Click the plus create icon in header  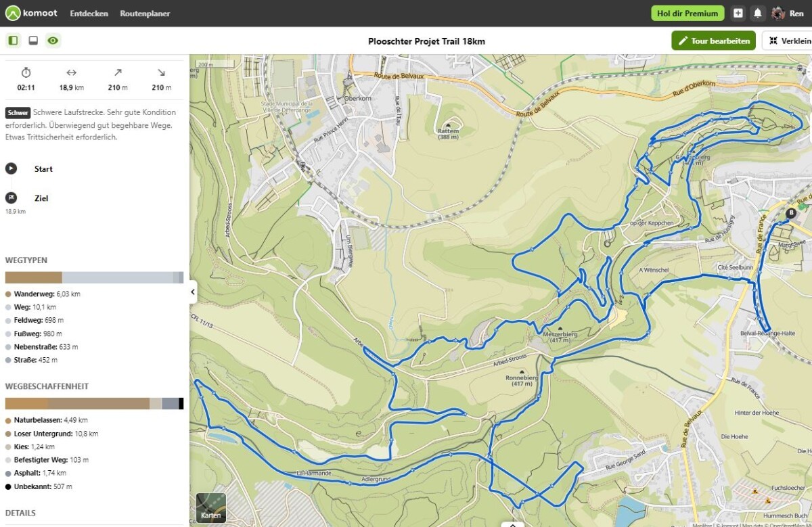pyautogui.click(x=738, y=14)
